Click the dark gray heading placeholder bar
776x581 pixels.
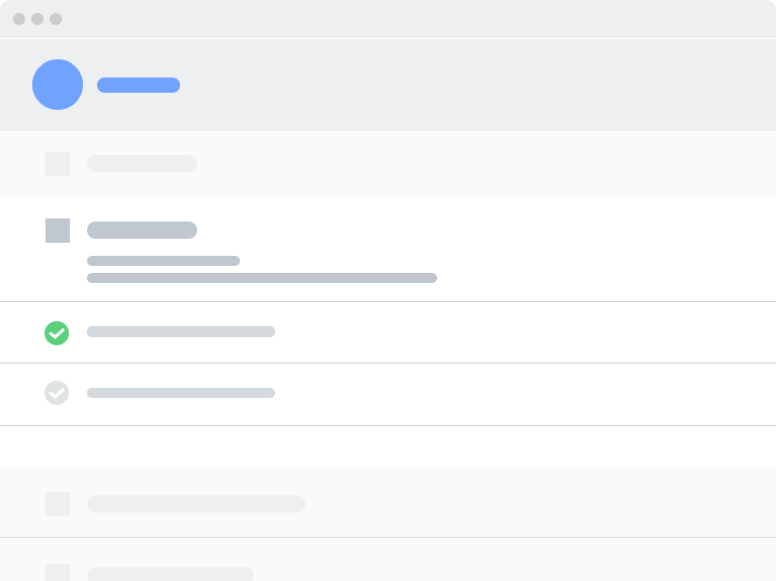[142, 230]
